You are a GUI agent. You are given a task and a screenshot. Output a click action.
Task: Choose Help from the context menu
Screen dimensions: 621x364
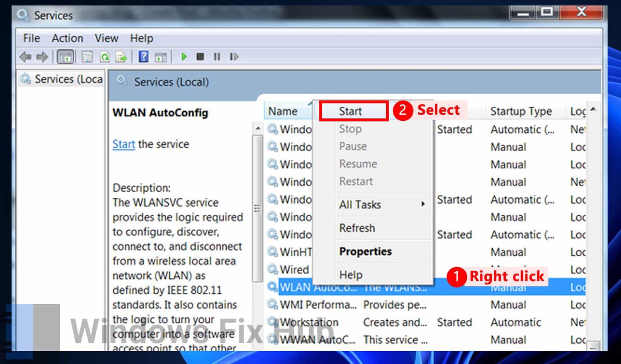click(x=351, y=275)
